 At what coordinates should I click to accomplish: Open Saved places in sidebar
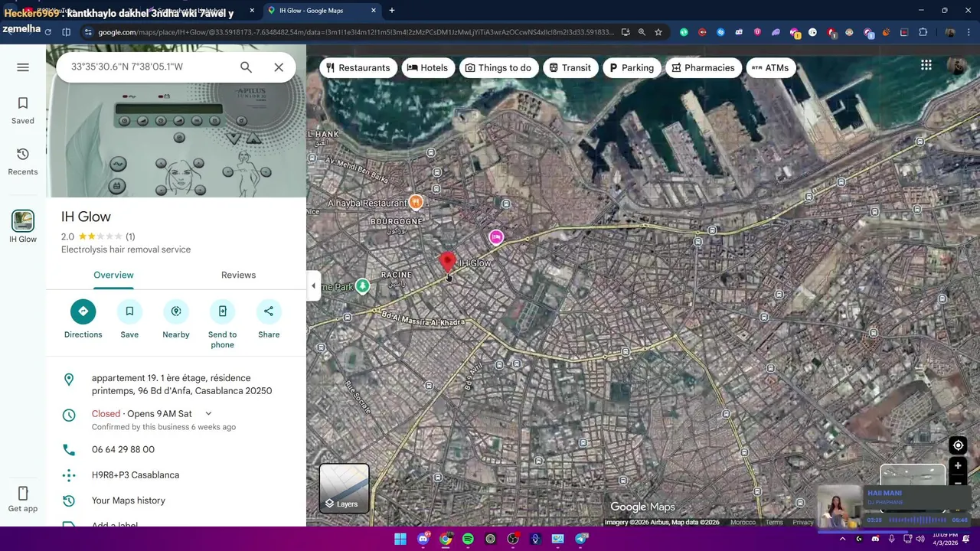[23, 110]
